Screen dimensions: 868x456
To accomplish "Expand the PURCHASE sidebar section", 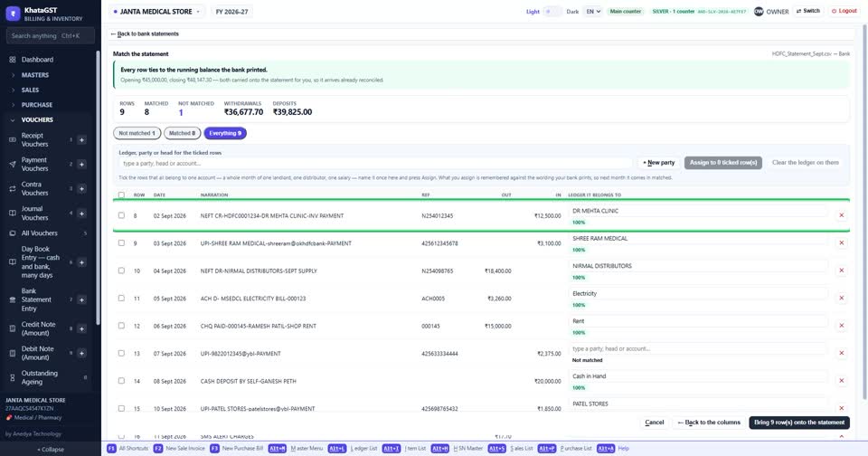I will click(x=36, y=105).
